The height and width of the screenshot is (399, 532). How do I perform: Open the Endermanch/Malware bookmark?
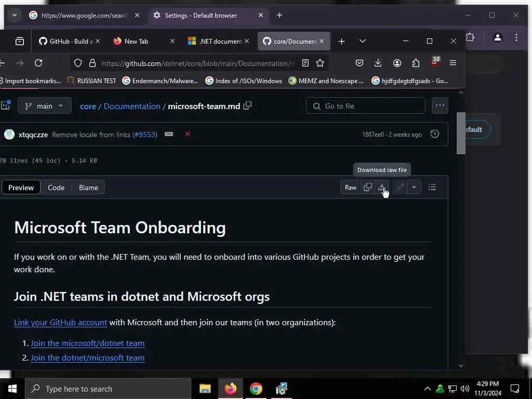point(160,81)
